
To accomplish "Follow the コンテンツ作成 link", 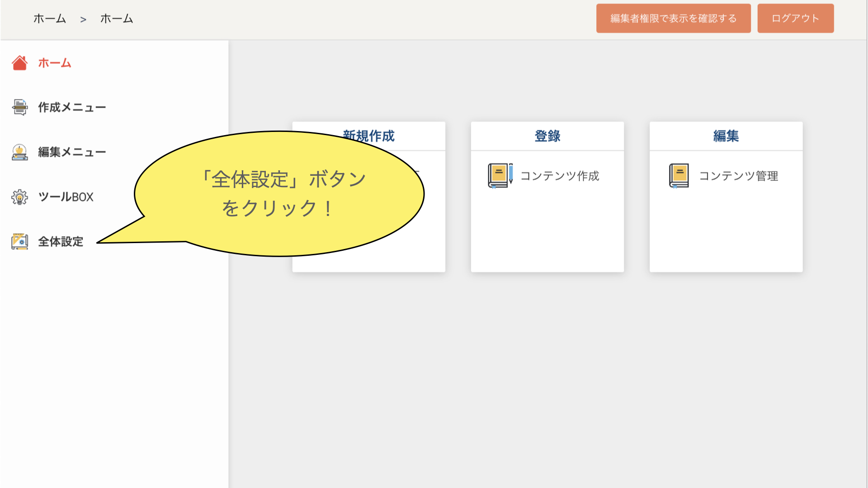I will pos(560,176).
